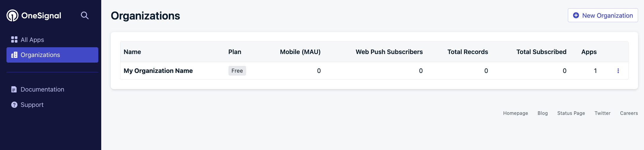This screenshot has height=150, width=644.
Task: Open the Careers footer link
Action: [629, 113]
